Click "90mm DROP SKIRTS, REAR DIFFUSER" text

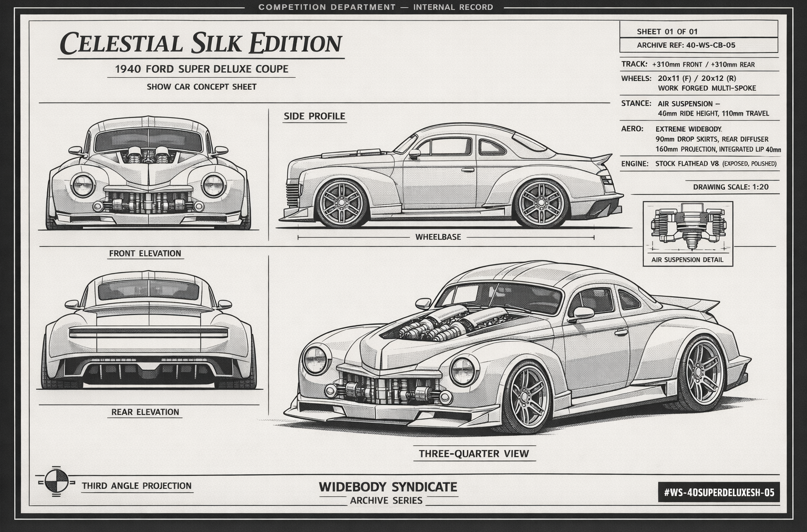[712, 139]
